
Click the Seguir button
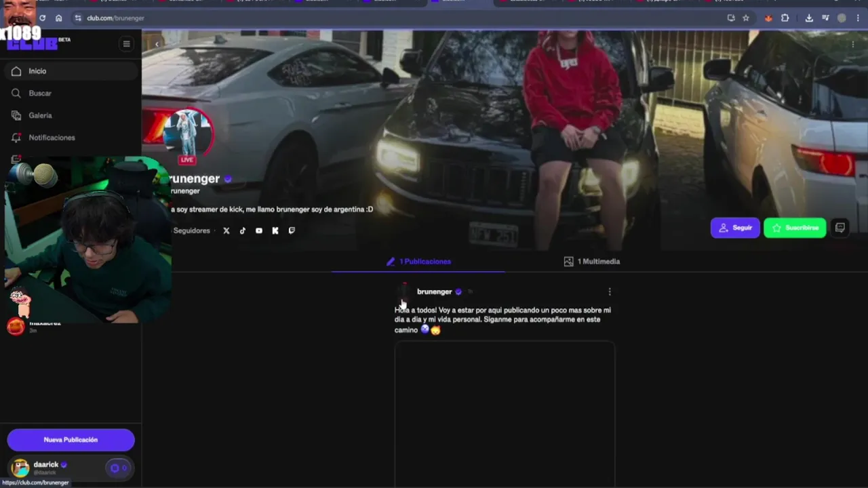735,228
